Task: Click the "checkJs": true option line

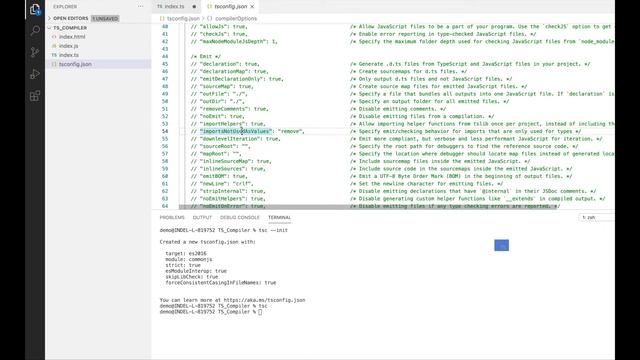Action: [x=219, y=34]
